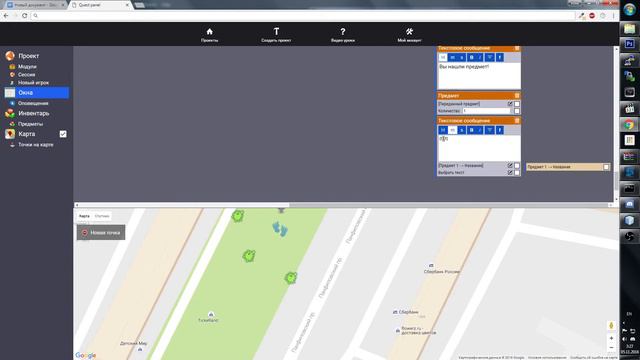
Task: Toggle white checkbox on the [Переданный предмет] row
Action: point(517,104)
